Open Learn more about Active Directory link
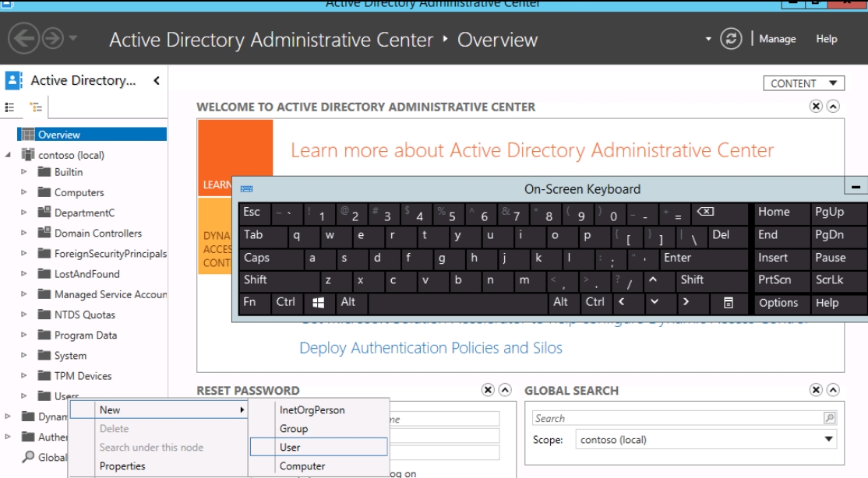The height and width of the screenshot is (478, 868). pos(532,150)
